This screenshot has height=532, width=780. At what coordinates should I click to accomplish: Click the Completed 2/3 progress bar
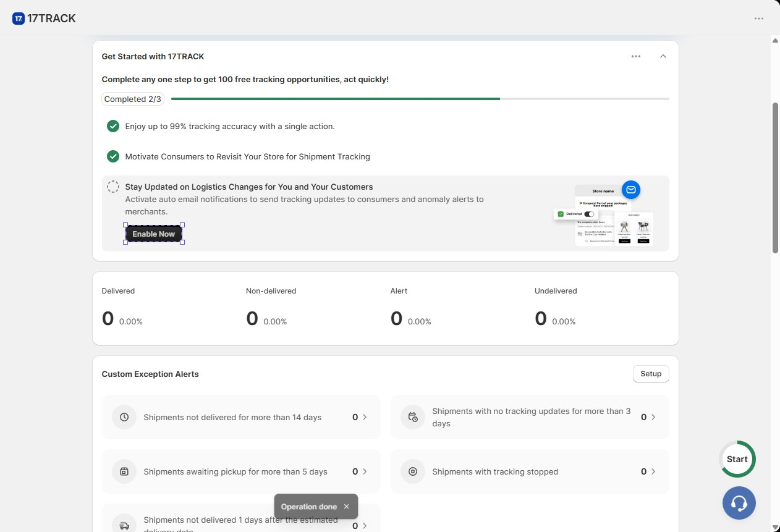click(x=420, y=99)
